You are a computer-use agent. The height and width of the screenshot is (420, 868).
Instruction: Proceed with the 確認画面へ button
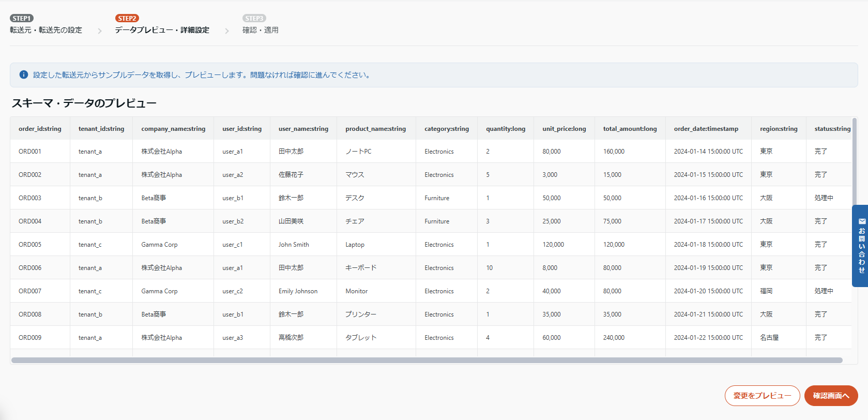(x=831, y=396)
